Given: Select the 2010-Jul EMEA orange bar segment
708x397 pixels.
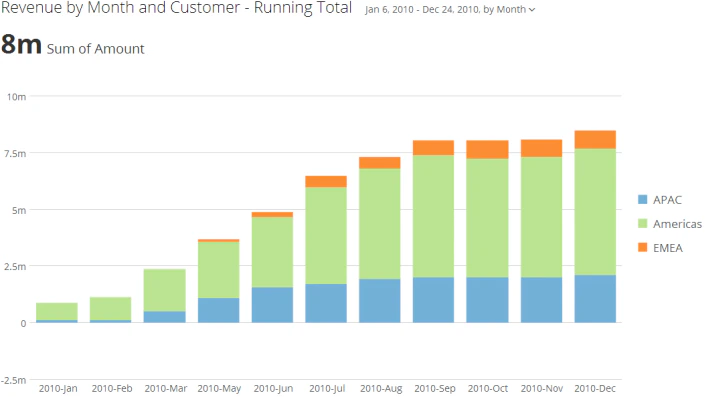Looking at the screenshot, I should 326,182.
